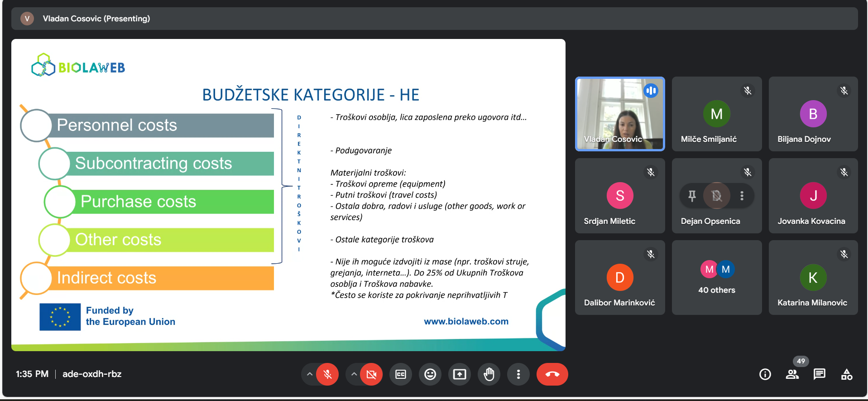
Task: Toggle closed captions
Action: click(x=401, y=374)
